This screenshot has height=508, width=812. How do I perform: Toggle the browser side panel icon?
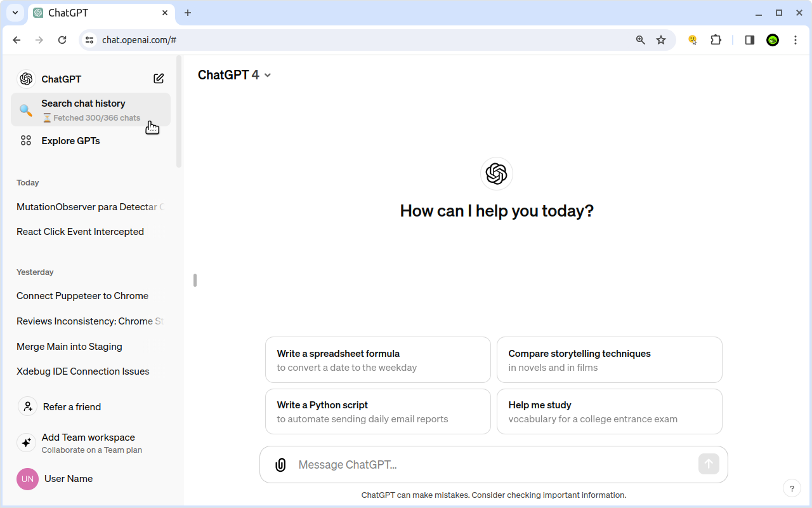(750, 40)
